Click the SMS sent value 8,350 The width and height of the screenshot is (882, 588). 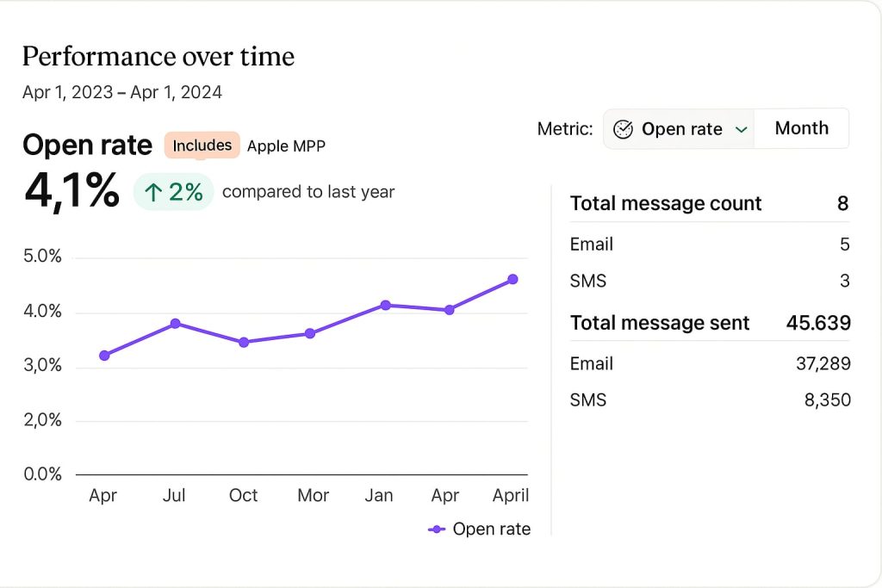(827, 400)
